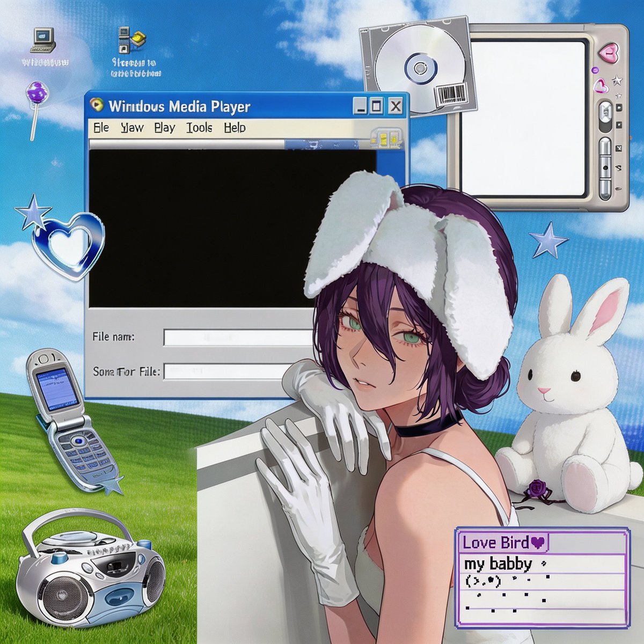Image resolution: width=644 pixels, height=644 pixels.
Task: Open the View menu labeled 'Yaw'
Action: pos(132,128)
